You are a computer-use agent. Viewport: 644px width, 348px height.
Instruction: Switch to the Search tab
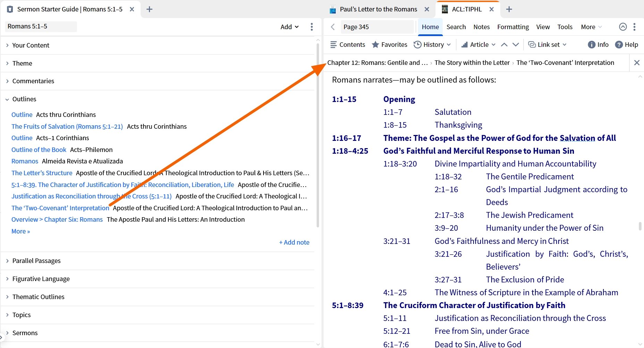coord(456,27)
